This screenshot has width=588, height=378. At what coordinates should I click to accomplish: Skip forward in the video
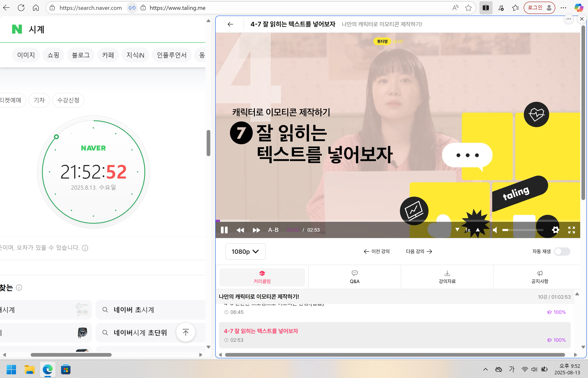point(256,230)
